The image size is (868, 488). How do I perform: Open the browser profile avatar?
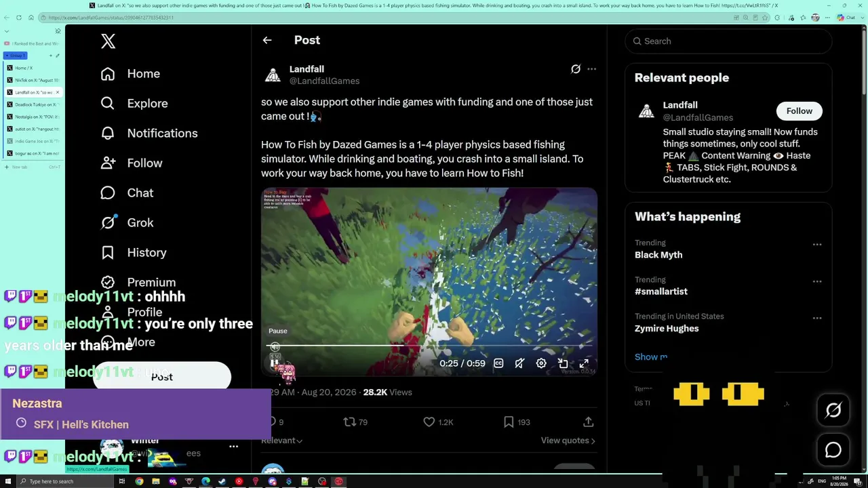pos(815,18)
